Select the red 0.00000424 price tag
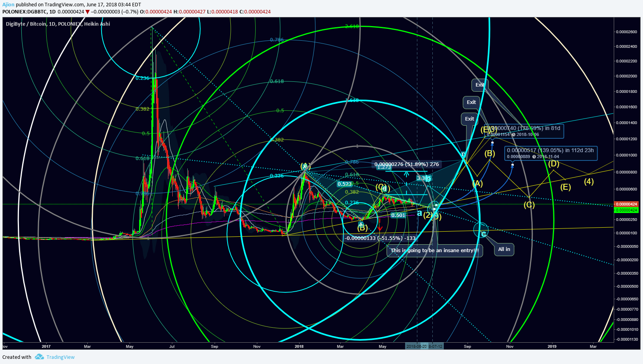This screenshot has width=643, height=364. [626, 204]
